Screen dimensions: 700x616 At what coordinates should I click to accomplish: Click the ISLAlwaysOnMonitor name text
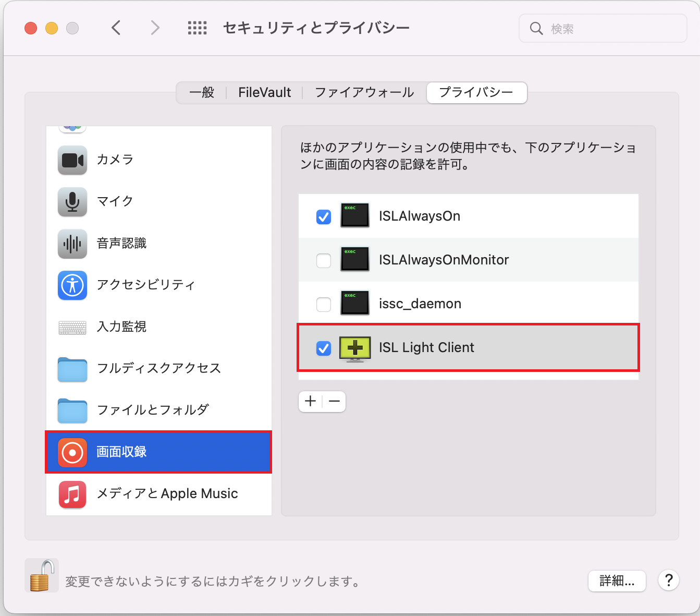444,260
